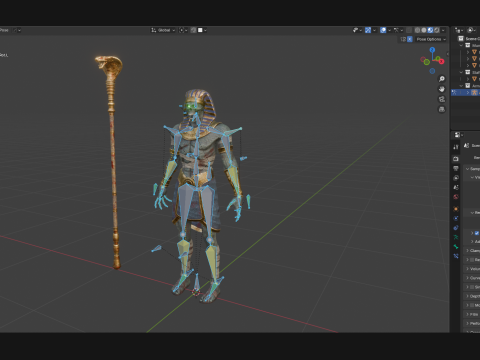Enable the Motion Blur panel checkbox
Screen dimensions: 480x360
click(472, 305)
